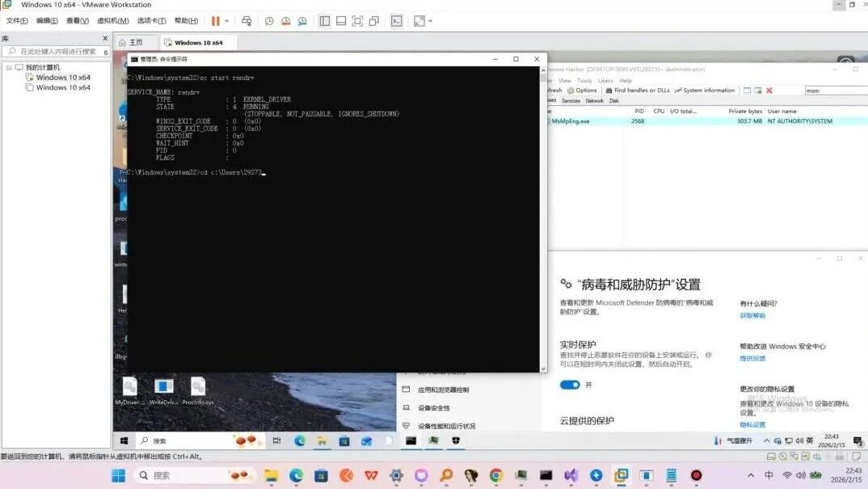
Task: Collapse the 我的计算机 tree node
Action: coord(9,68)
